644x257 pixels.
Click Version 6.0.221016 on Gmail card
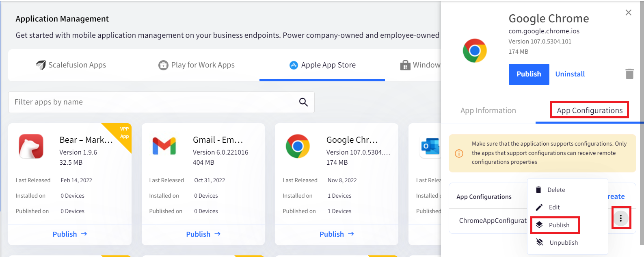(220, 152)
